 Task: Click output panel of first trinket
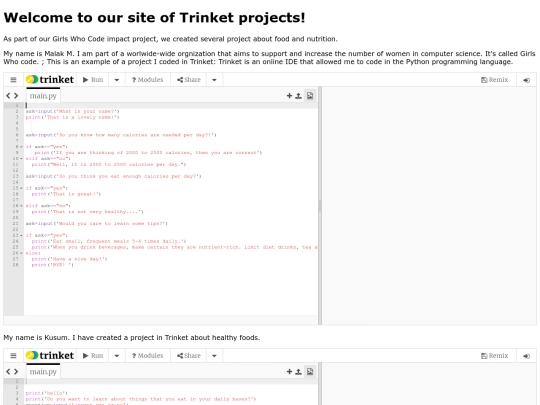(x=429, y=206)
